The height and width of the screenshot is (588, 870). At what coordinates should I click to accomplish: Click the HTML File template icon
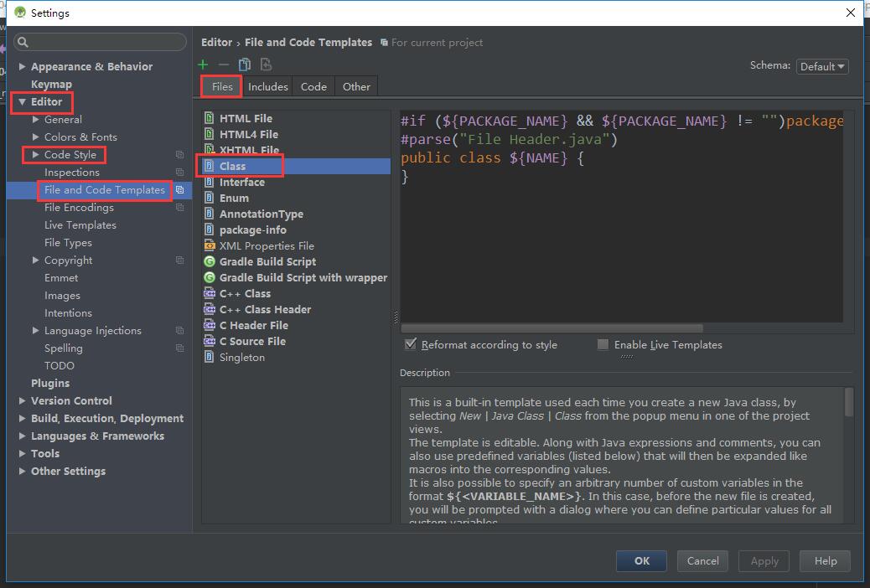[x=210, y=118]
